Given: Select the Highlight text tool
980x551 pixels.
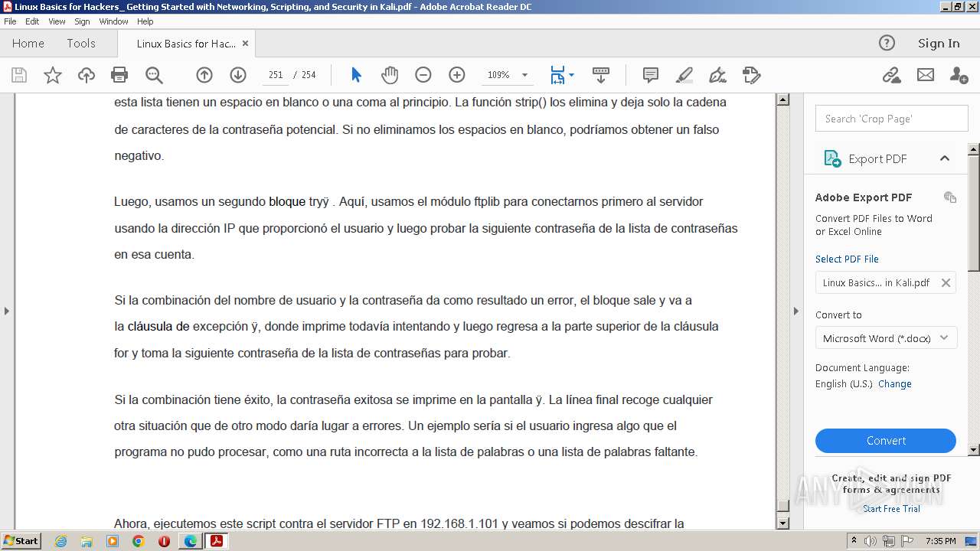Looking at the screenshot, I should point(684,75).
